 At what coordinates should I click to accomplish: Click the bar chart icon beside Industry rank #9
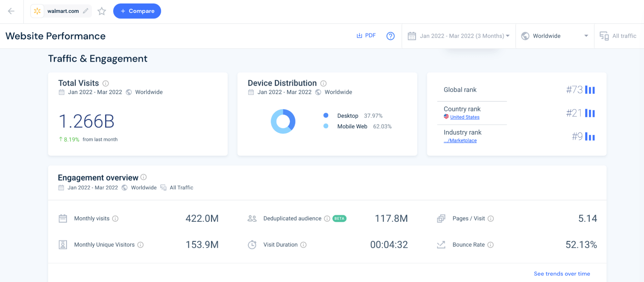[590, 137]
